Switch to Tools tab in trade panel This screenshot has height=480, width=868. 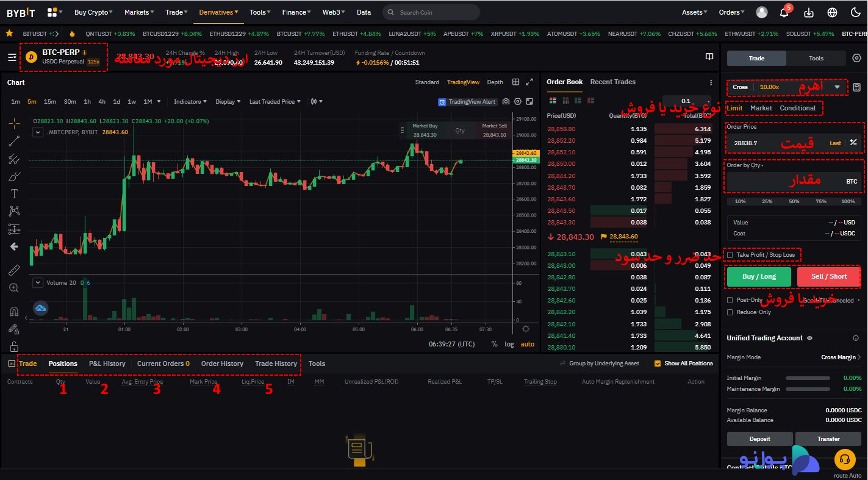[816, 59]
